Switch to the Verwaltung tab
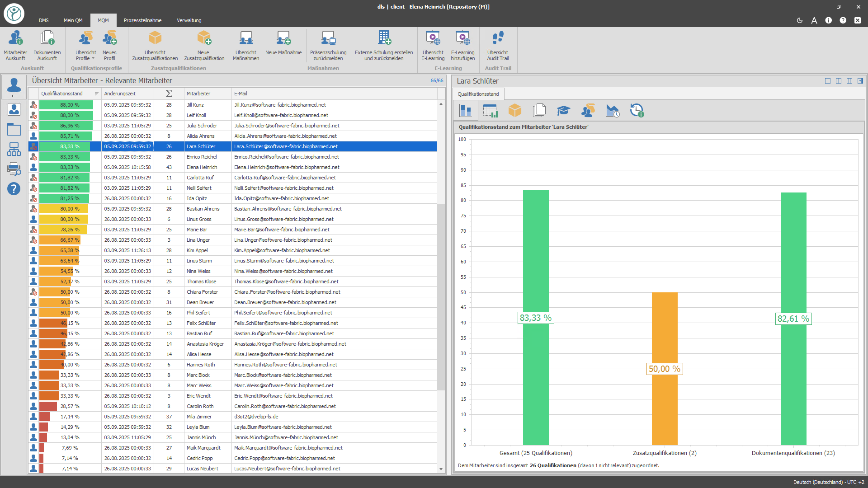The width and height of the screenshot is (868, 488). pyautogui.click(x=189, y=20)
